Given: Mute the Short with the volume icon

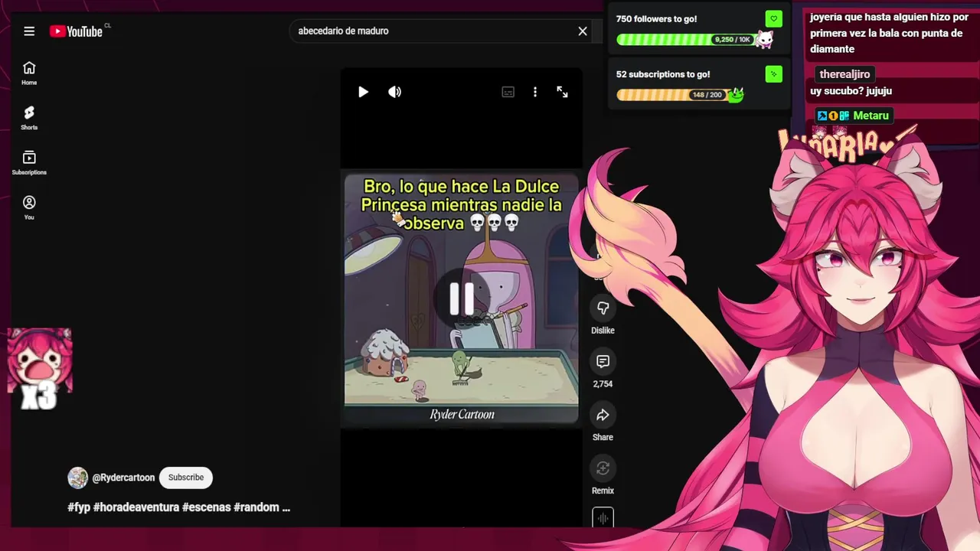Looking at the screenshot, I should pyautogui.click(x=394, y=92).
